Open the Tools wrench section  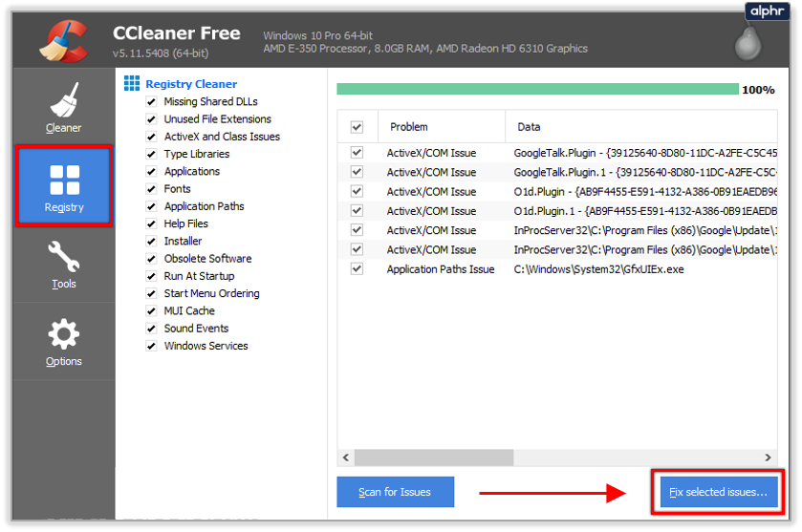coord(63,266)
